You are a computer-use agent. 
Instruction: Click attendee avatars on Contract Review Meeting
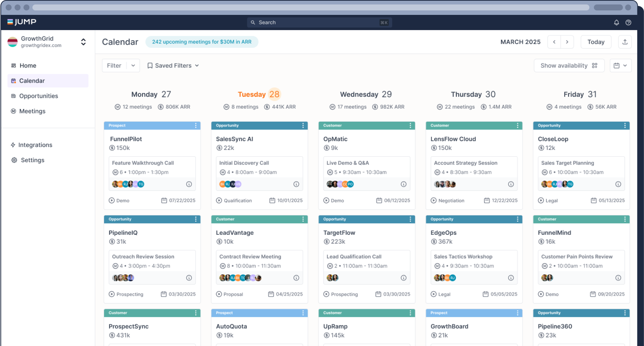241,278
